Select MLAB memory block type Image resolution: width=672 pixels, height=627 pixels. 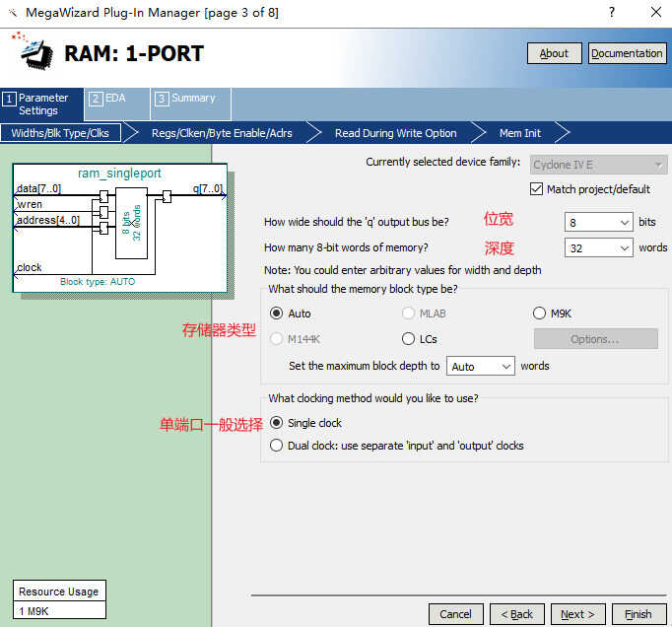tap(409, 313)
